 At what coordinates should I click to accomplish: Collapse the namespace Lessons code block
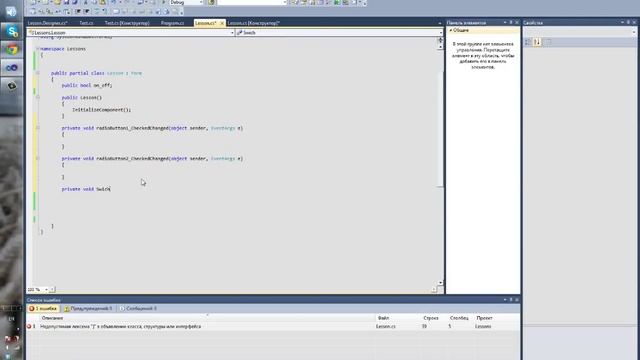point(38,49)
